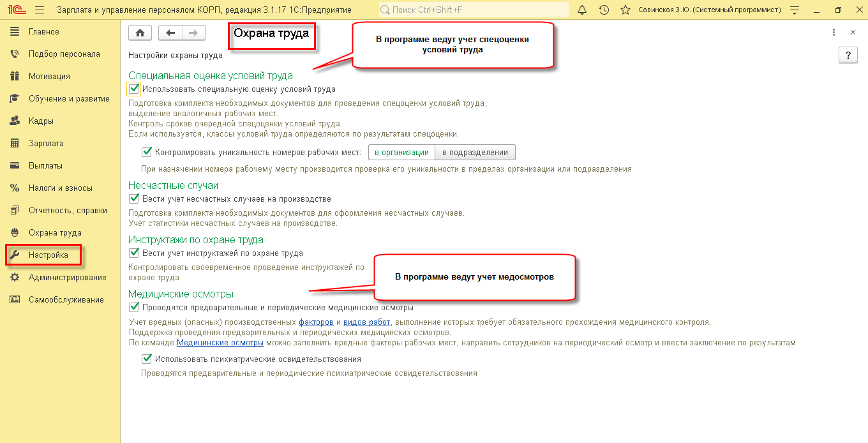Viewport: 868px width, 443px height.
Task: Go back with left arrow
Action: [170, 33]
